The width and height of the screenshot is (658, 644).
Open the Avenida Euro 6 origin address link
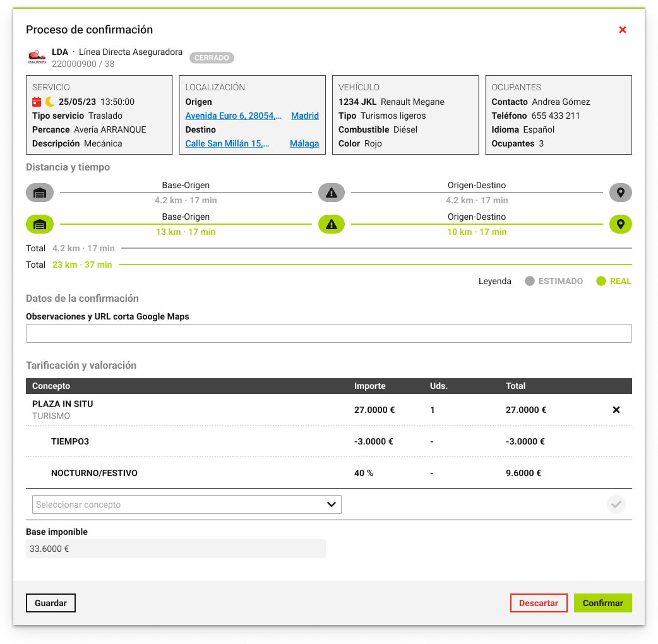pyautogui.click(x=233, y=116)
